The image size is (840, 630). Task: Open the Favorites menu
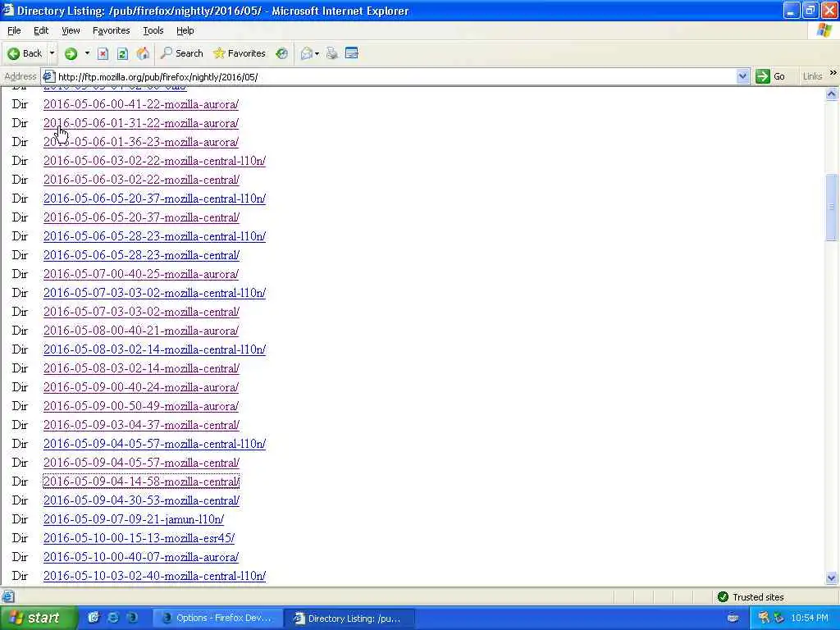click(x=111, y=30)
